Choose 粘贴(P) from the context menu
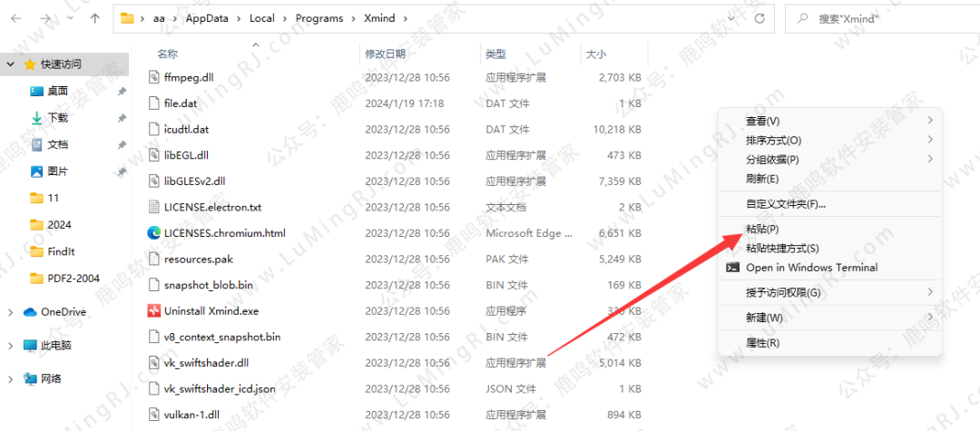 (x=762, y=229)
